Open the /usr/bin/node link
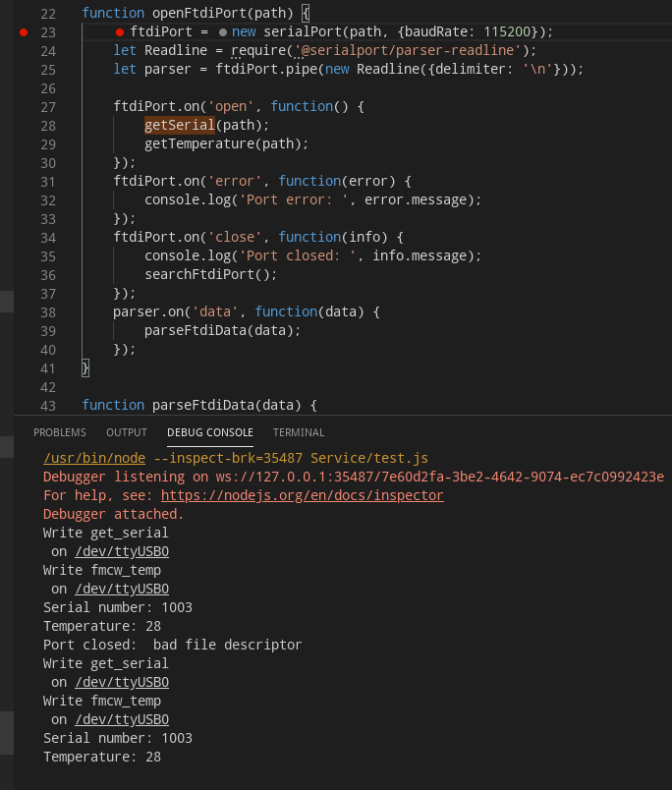 pos(93,458)
